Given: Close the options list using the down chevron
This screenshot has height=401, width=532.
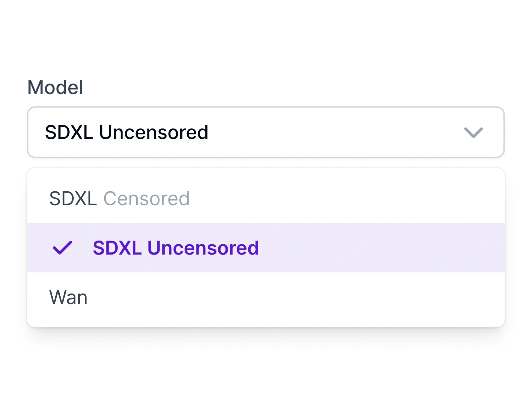Looking at the screenshot, I should [473, 133].
